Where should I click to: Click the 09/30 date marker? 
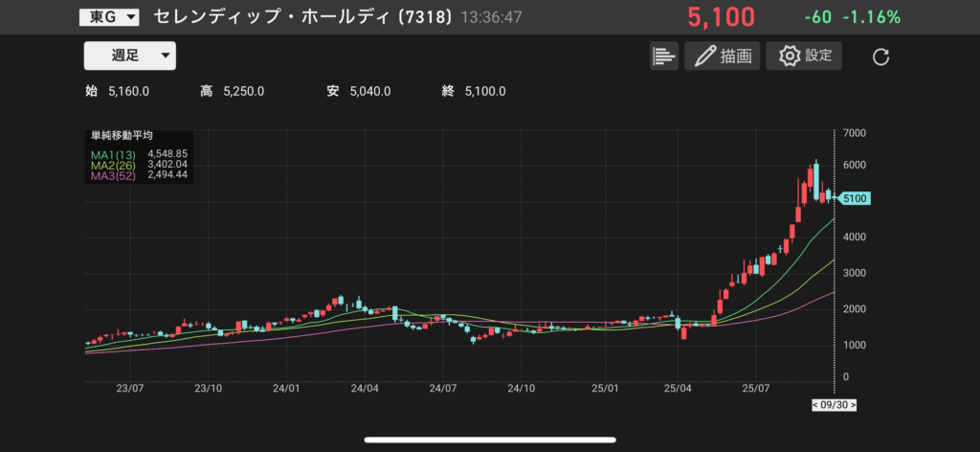834,405
